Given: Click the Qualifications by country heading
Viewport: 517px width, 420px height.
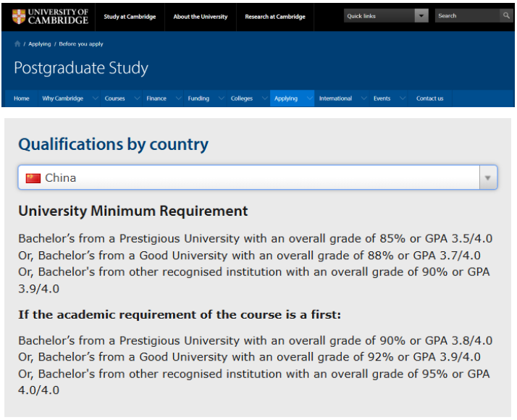Looking at the screenshot, I should 113,144.
